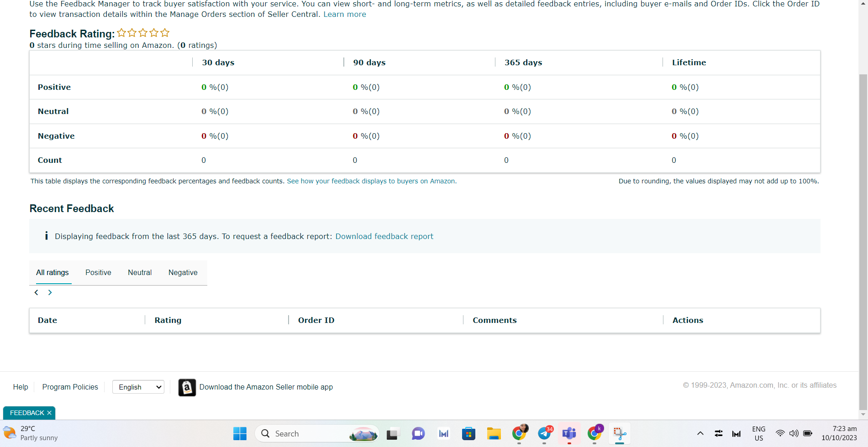Click the Order ID column header
The width and height of the screenshot is (868, 447).
coord(316,320)
